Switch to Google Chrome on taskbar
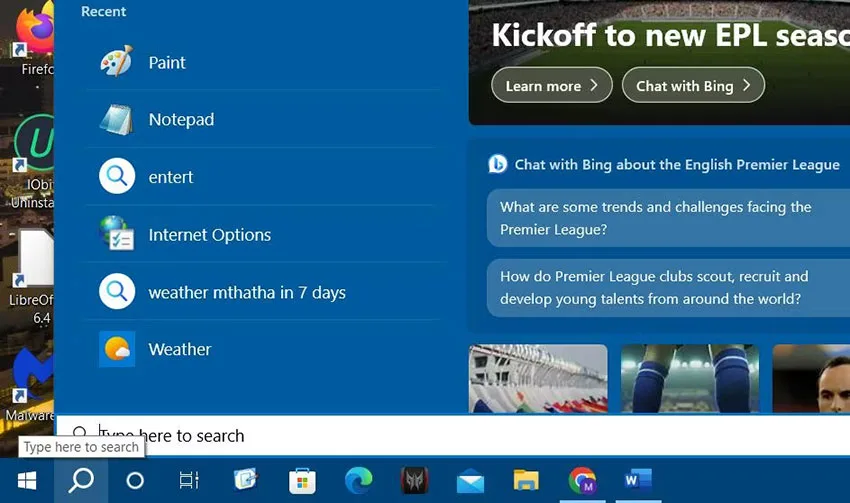 582,481
